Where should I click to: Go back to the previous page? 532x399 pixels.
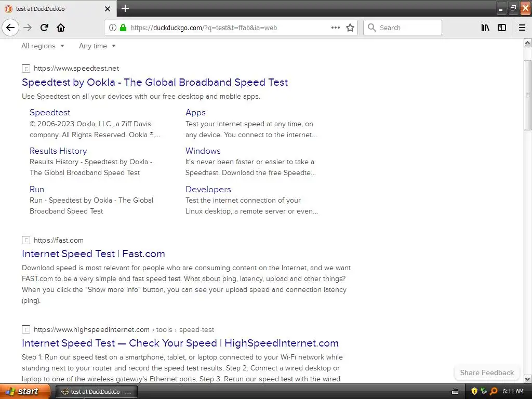tap(10, 28)
